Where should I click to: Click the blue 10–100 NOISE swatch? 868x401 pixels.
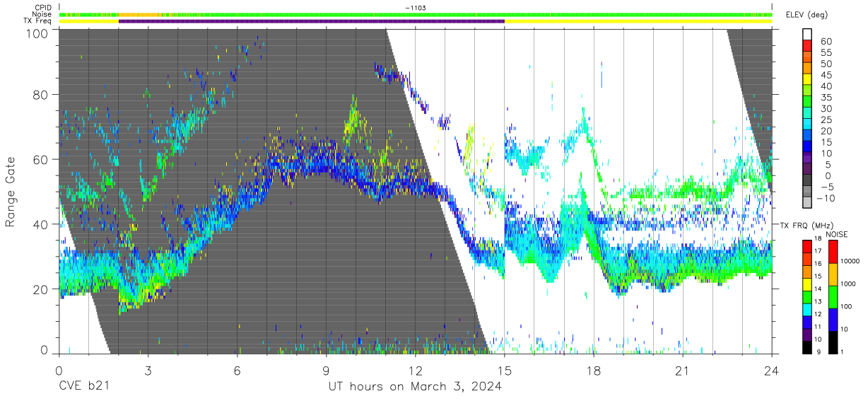[832, 319]
